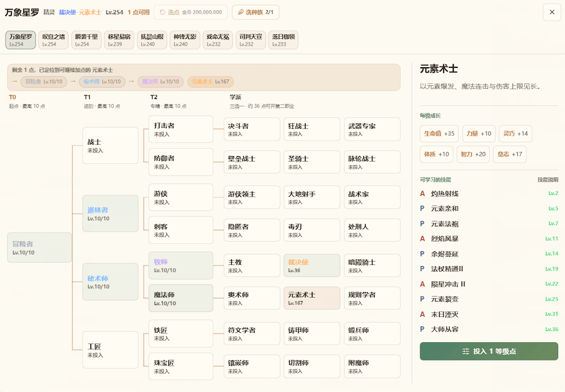Choose the 奥术师 school node
565x392 pixels.
coord(252,298)
